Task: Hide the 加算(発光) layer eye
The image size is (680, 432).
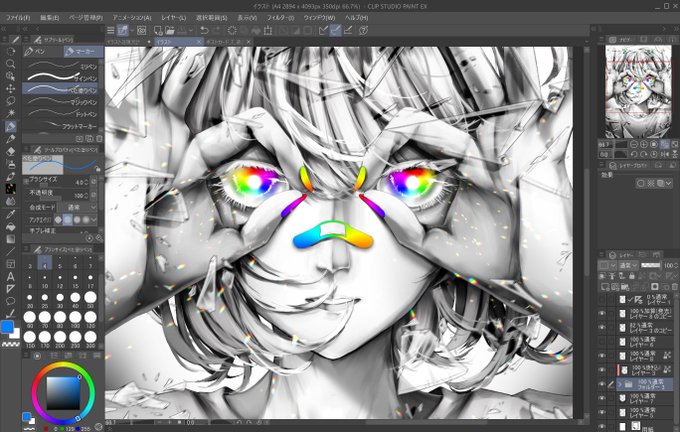Action: click(602, 313)
